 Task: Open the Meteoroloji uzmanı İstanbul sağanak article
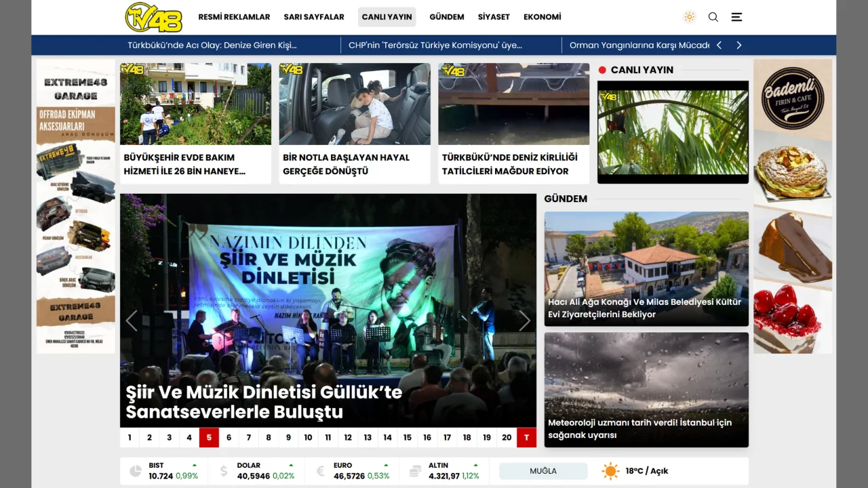click(x=646, y=390)
